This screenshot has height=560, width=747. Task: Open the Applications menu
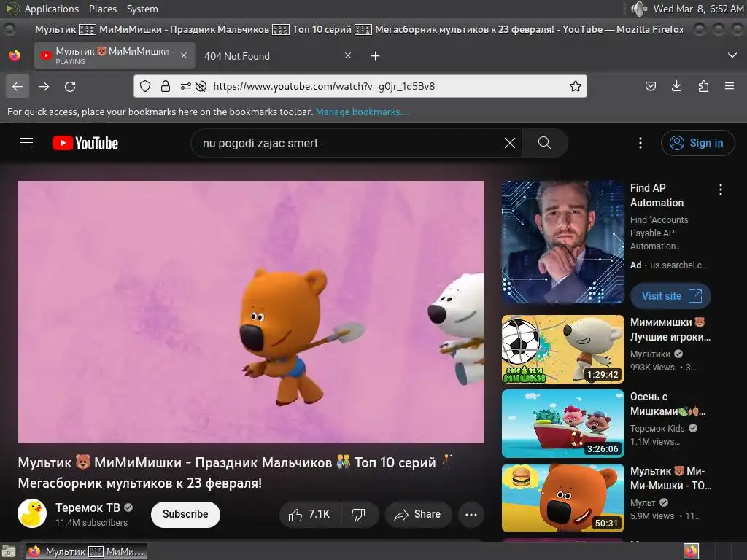(52, 9)
